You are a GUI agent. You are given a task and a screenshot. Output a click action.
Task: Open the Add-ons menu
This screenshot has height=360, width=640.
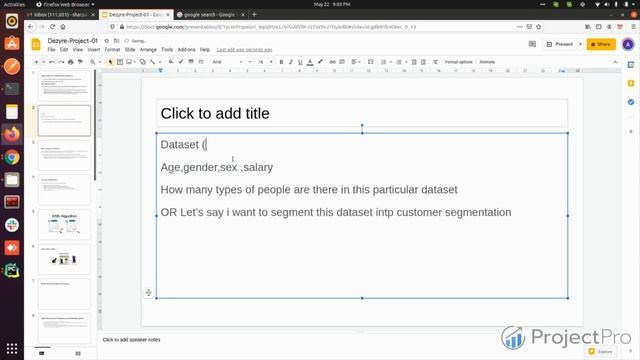click(x=186, y=50)
